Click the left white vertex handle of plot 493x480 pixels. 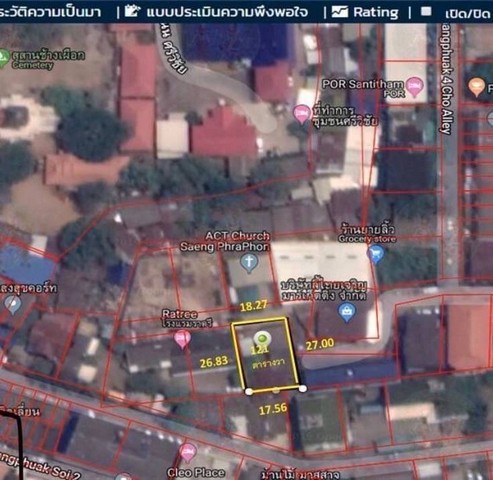pos(249,391)
